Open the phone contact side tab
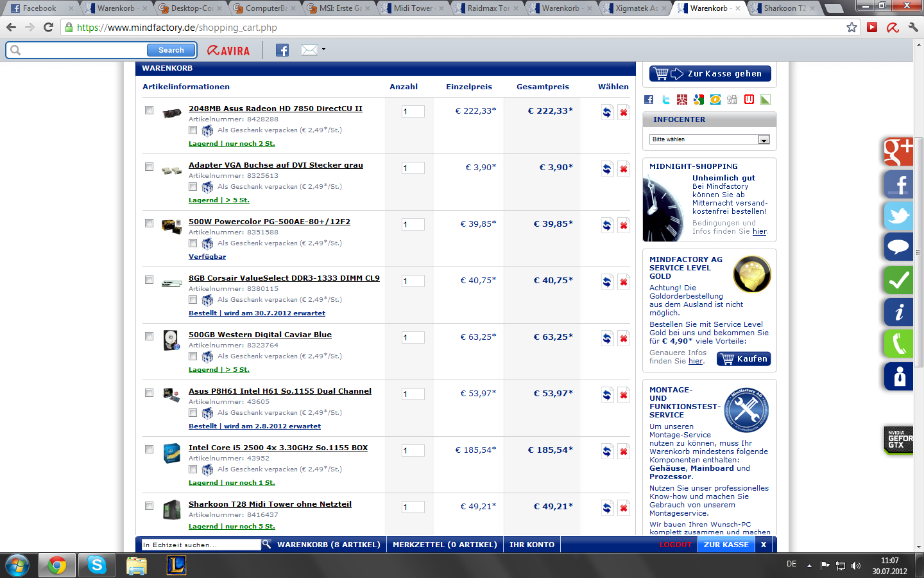 click(x=898, y=343)
